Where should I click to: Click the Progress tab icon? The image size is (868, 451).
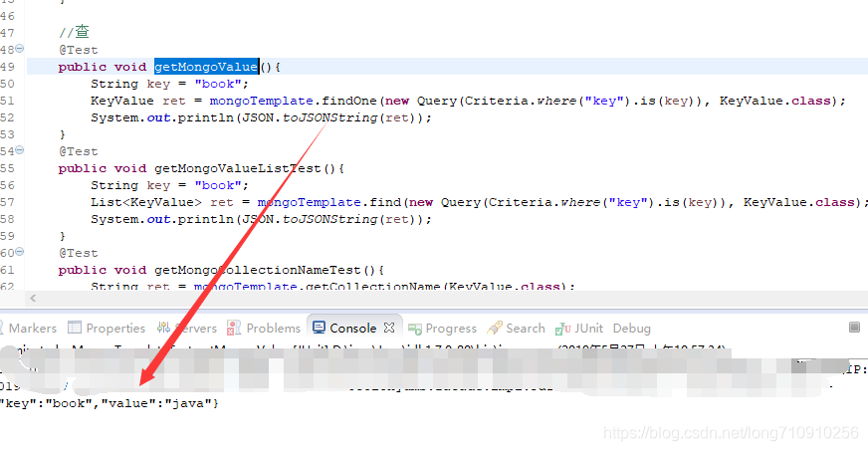pos(415,329)
